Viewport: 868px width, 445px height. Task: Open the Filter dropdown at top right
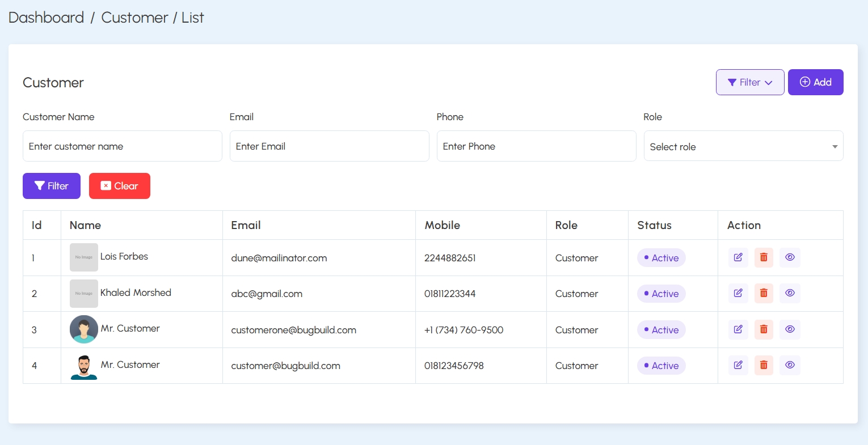pos(750,82)
